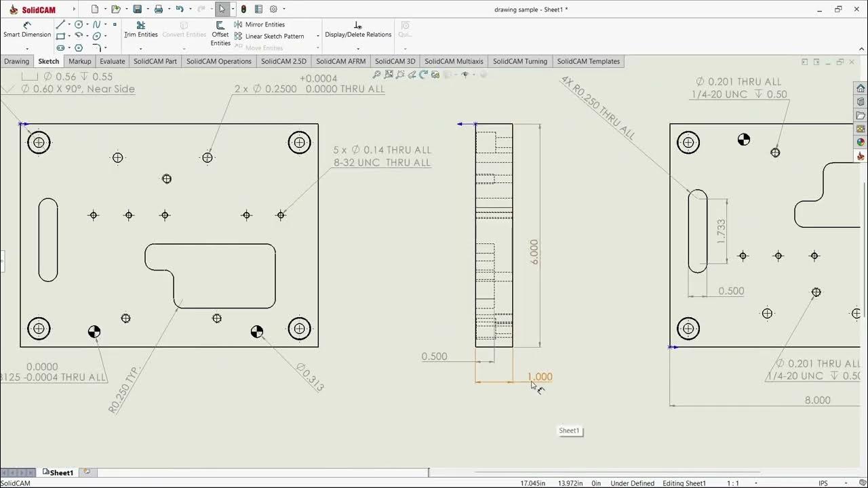868x488 pixels.
Task: Click the 1 : 1 scale in status bar
Action: click(x=733, y=483)
